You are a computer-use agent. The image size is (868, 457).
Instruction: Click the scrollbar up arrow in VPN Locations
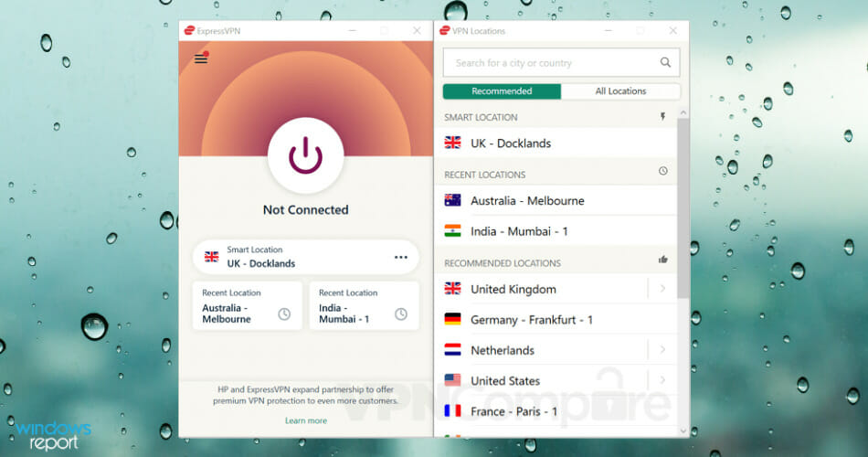(x=683, y=112)
